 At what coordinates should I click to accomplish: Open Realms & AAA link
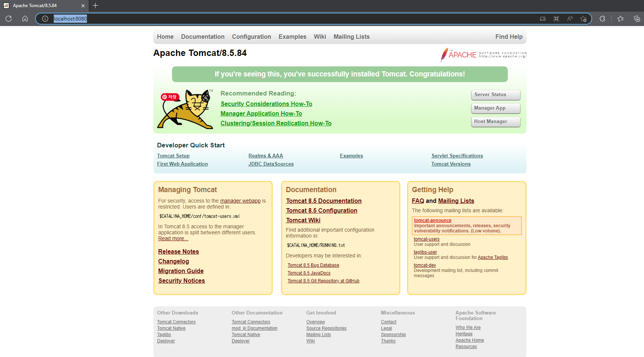tap(266, 156)
